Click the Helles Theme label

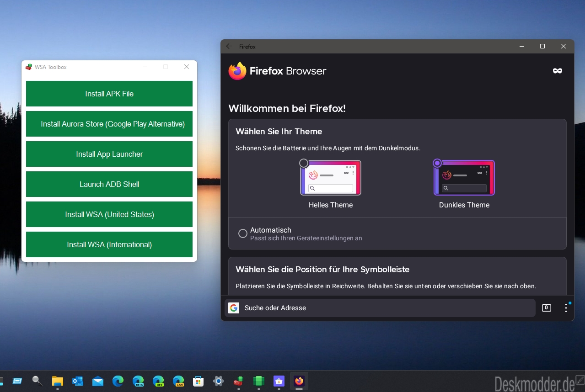click(x=331, y=205)
